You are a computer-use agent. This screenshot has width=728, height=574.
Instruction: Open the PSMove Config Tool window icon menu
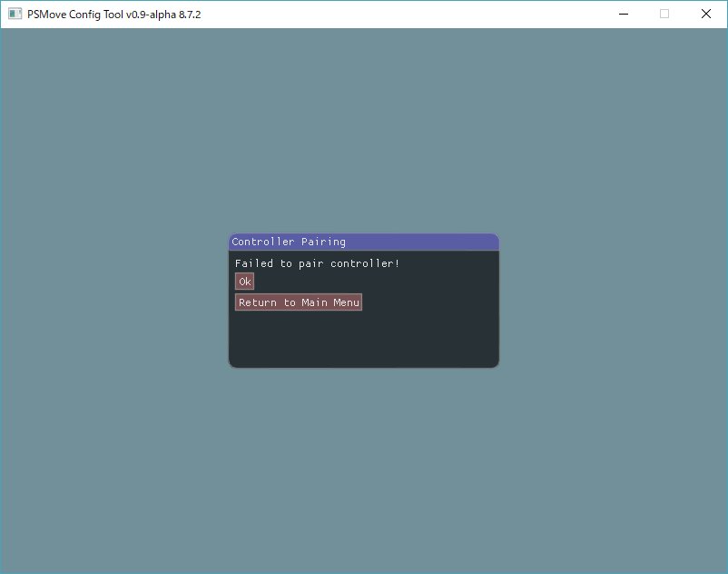pyautogui.click(x=15, y=14)
